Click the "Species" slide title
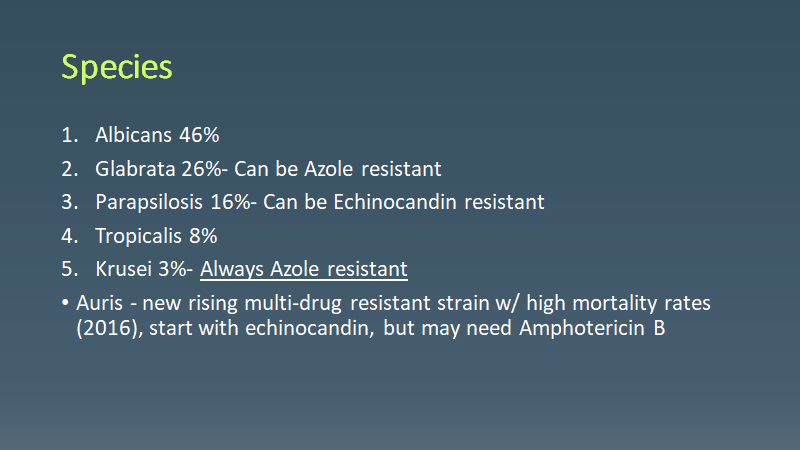Image resolution: width=800 pixels, height=450 pixels. [x=116, y=67]
